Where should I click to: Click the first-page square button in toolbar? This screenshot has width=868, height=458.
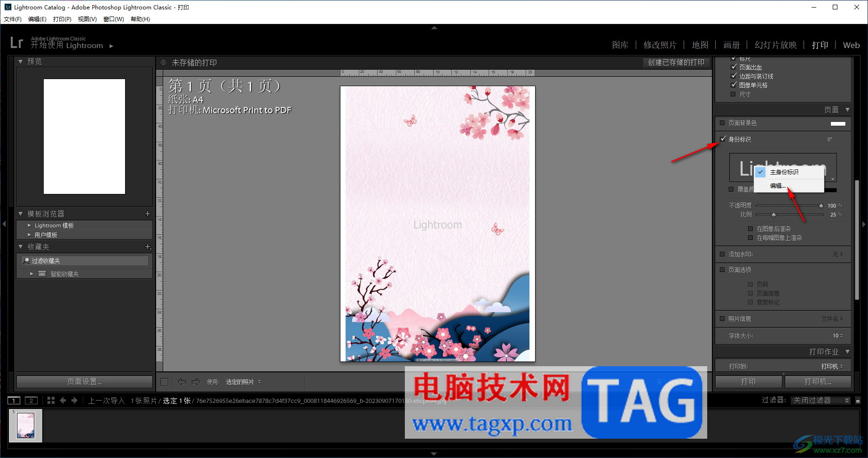[164, 382]
